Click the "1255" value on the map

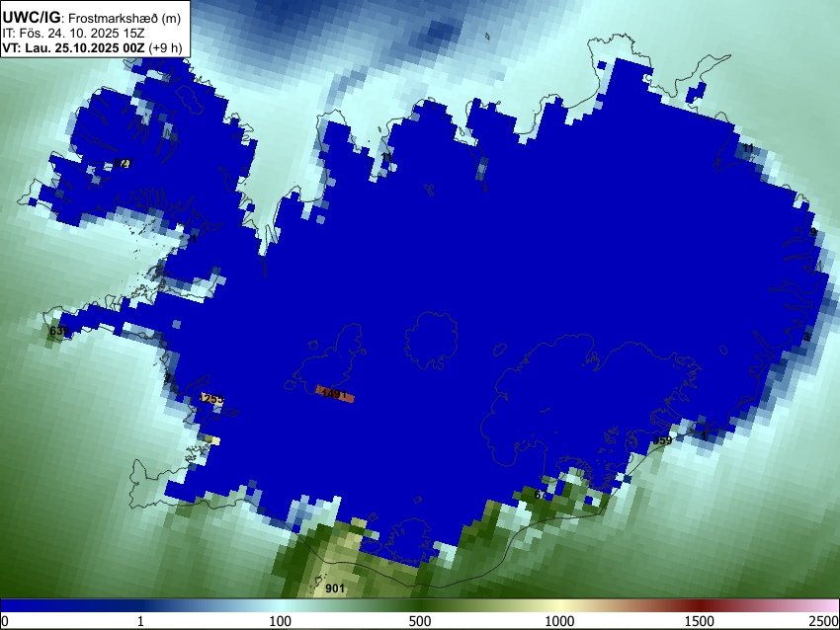tap(211, 399)
